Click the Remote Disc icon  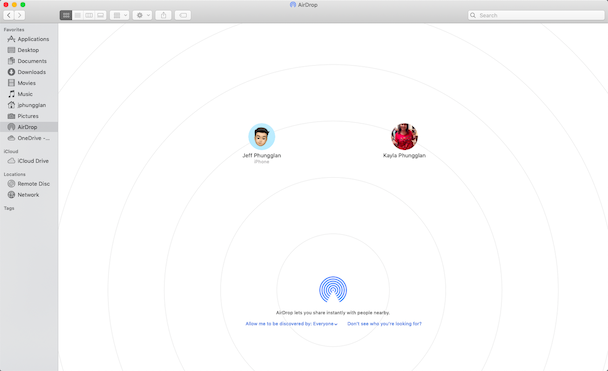11,183
